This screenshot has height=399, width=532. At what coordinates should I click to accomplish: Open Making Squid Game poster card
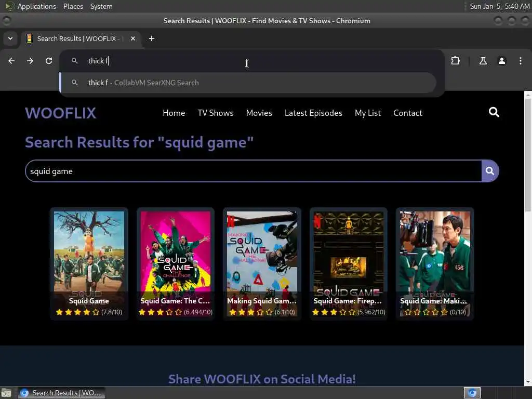(x=262, y=263)
